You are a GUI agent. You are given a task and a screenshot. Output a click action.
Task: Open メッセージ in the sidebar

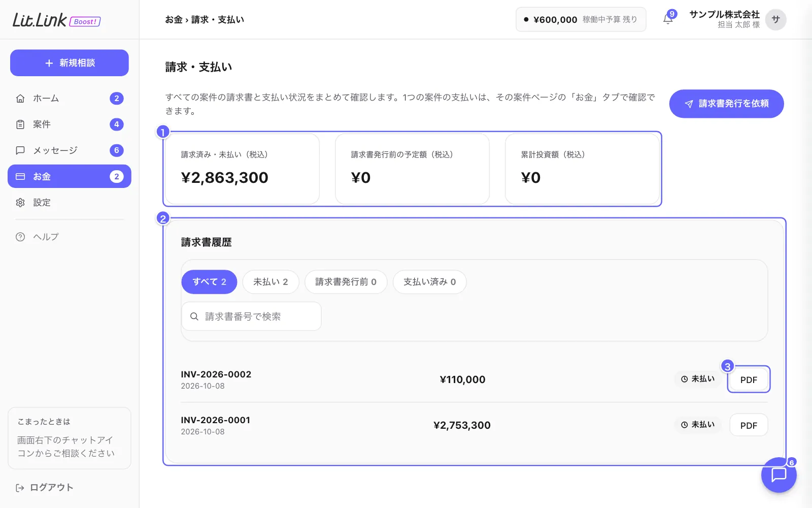click(70, 150)
